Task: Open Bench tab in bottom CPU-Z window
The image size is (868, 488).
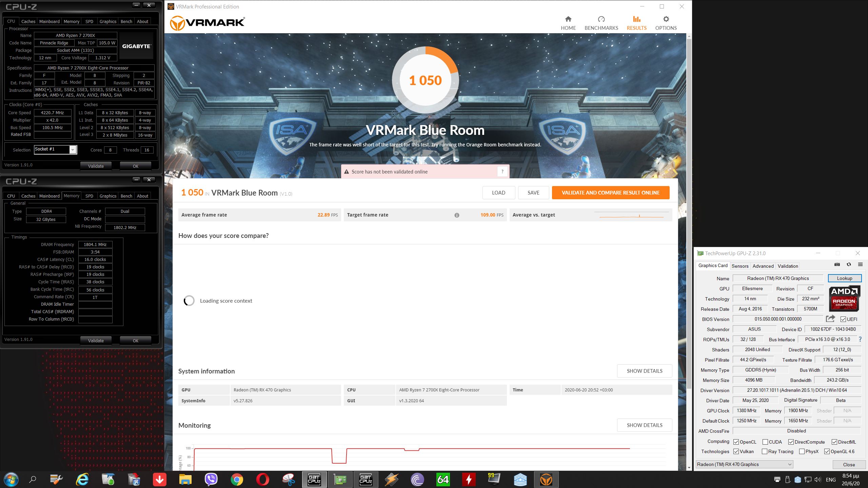Action: pyautogui.click(x=126, y=196)
